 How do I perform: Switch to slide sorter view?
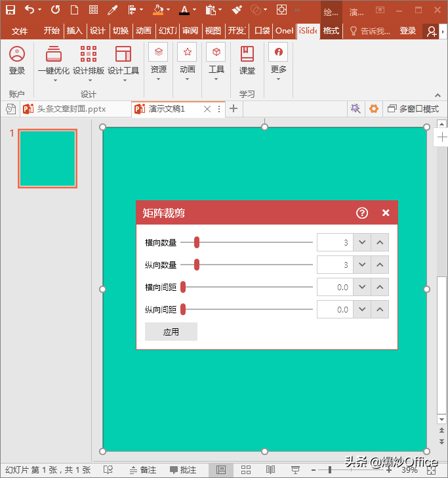pyautogui.click(x=246, y=469)
